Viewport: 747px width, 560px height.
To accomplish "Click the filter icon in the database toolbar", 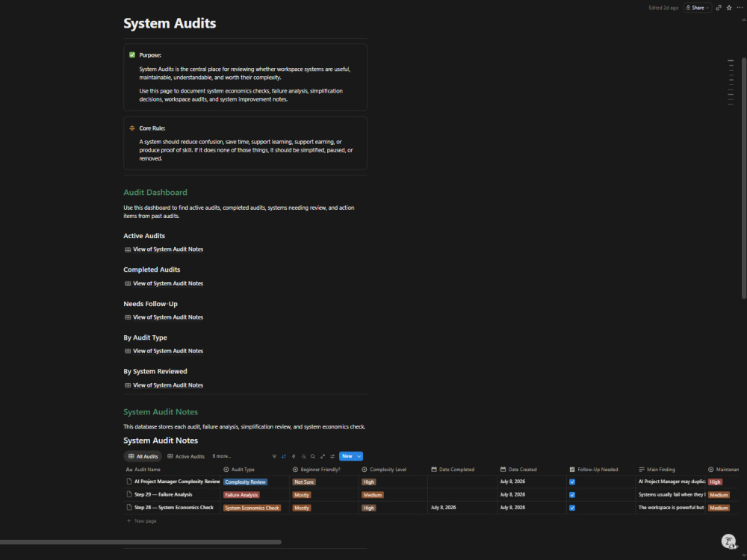I will click(x=274, y=456).
